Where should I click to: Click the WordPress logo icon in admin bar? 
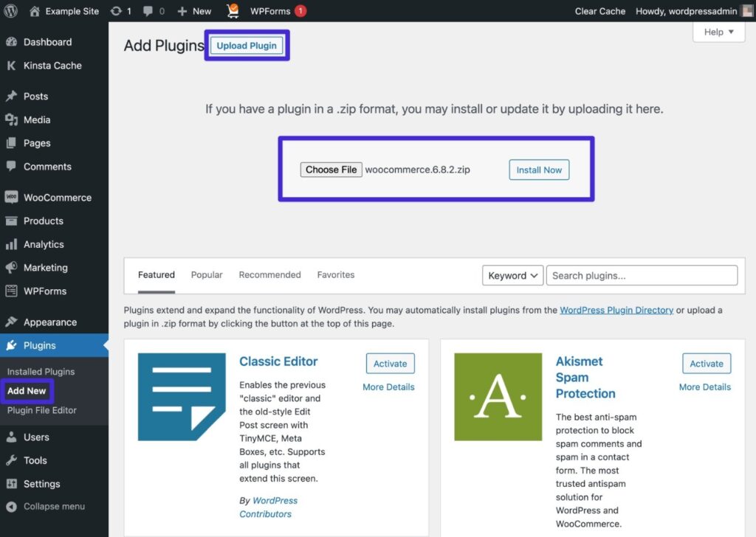point(10,11)
